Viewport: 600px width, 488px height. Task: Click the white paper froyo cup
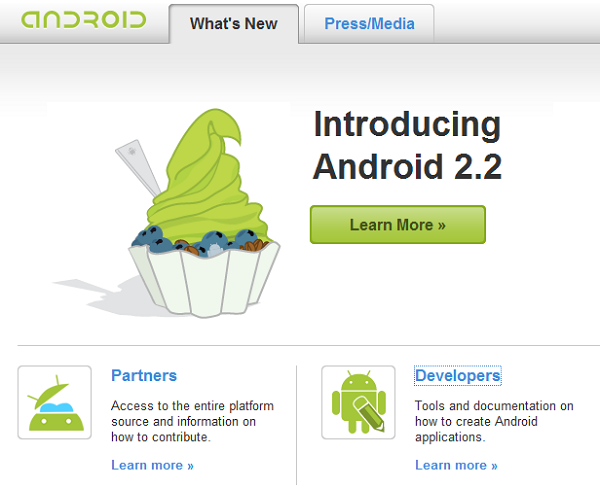(204, 279)
